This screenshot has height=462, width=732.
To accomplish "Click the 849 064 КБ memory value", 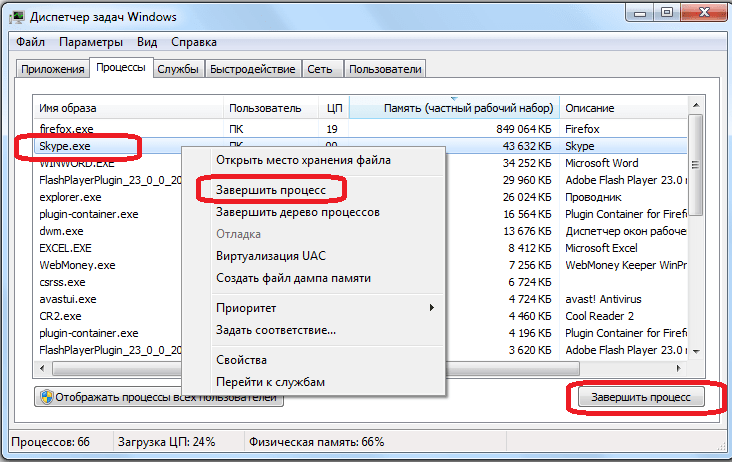I will click(524, 129).
